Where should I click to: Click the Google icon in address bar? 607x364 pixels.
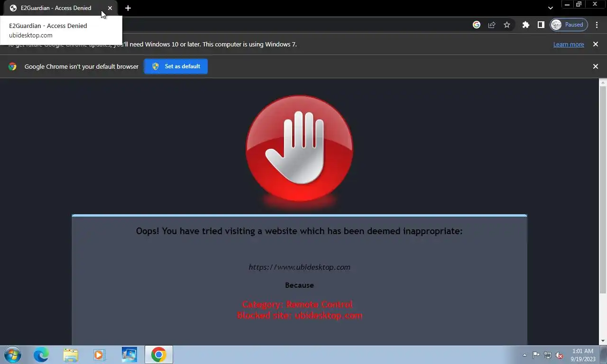[477, 25]
